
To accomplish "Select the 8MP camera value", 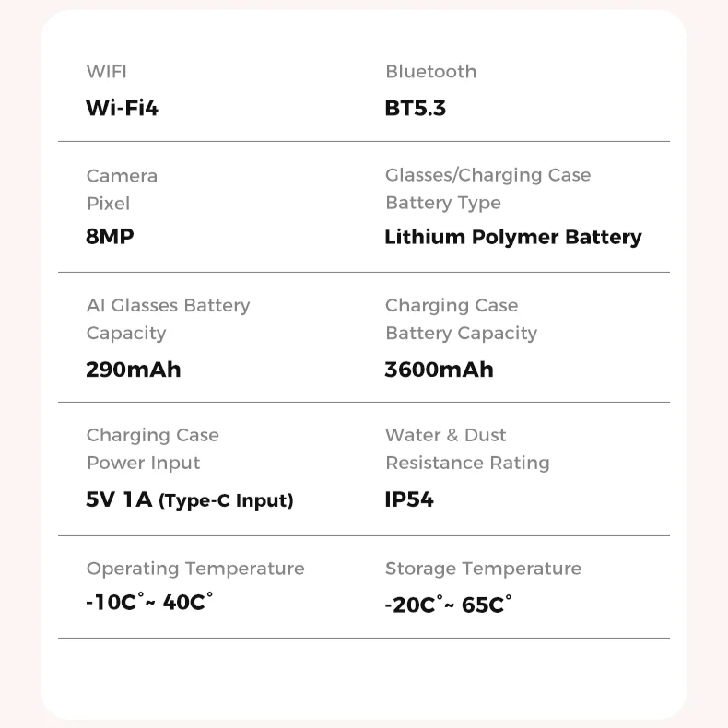I will [x=110, y=237].
